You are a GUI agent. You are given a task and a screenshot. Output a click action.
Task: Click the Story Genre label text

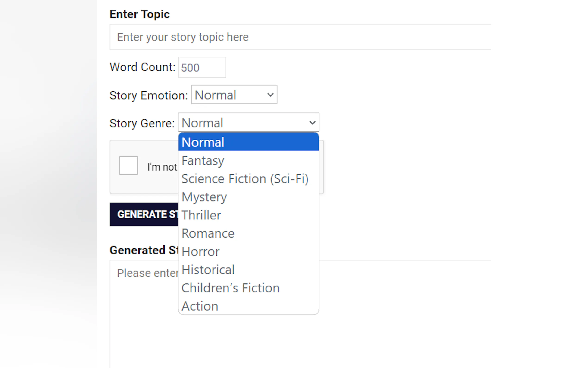(142, 123)
